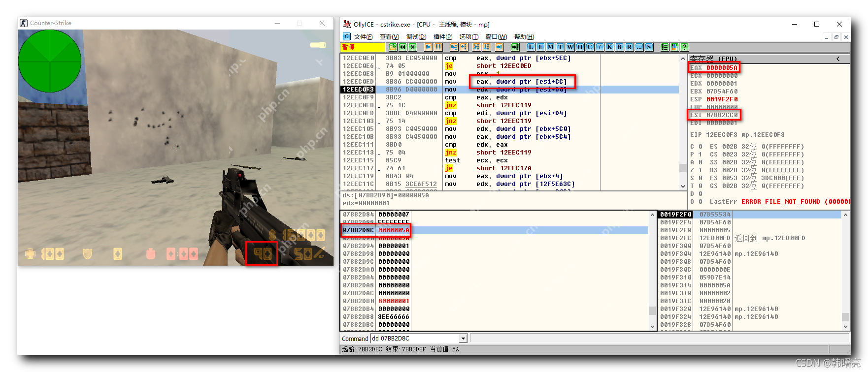This screenshot has height=372, width=868.
Task: Select stack row at address 0019F2F0
Action: (750, 215)
